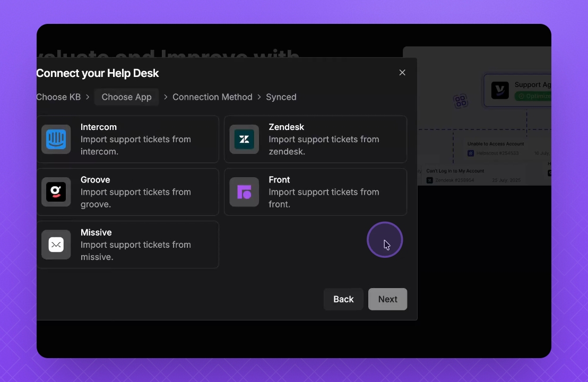Click the chevron between Choose KB and Choose App
Viewport: 588px width, 382px height.
[88, 97]
